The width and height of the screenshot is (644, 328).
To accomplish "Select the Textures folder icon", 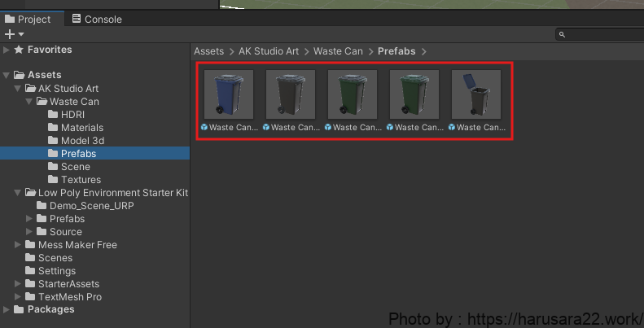I will [x=54, y=180].
